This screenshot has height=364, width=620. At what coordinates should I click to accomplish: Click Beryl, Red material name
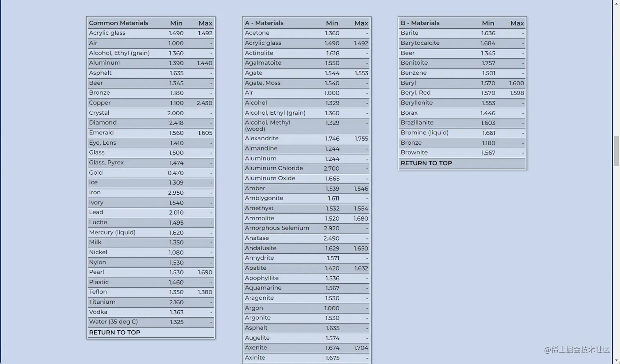415,93
